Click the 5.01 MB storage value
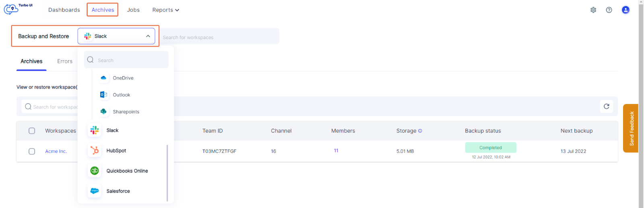Image resolution: width=644 pixels, height=208 pixels. point(405,152)
